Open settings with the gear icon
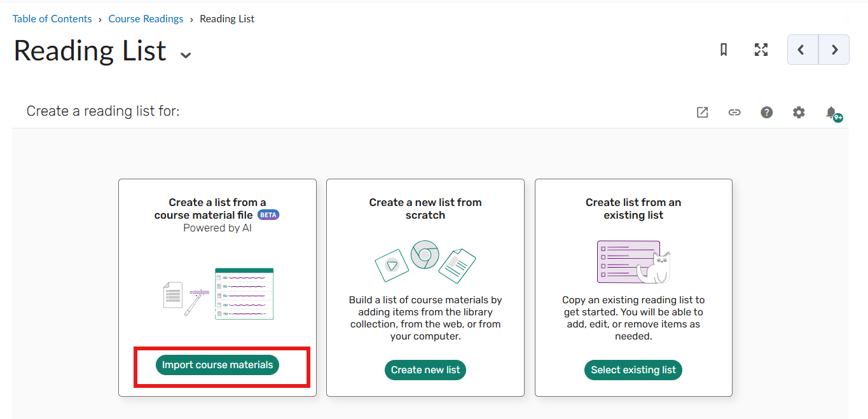 tap(799, 113)
